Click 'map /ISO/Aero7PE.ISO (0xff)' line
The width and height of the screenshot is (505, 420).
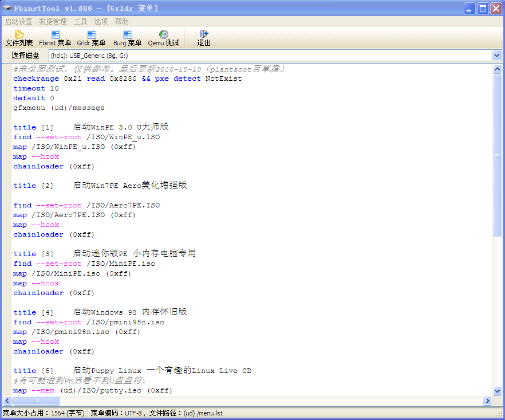74,215
